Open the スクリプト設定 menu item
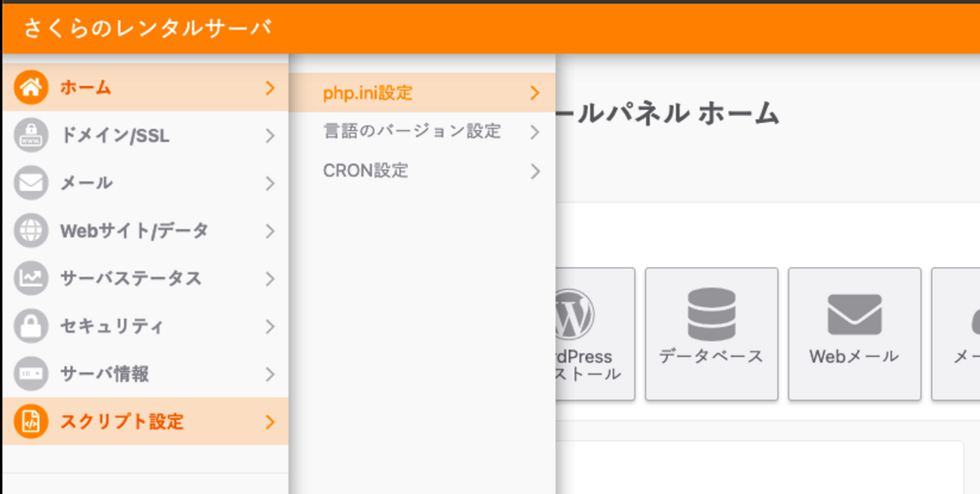 [x=145, y=422]
